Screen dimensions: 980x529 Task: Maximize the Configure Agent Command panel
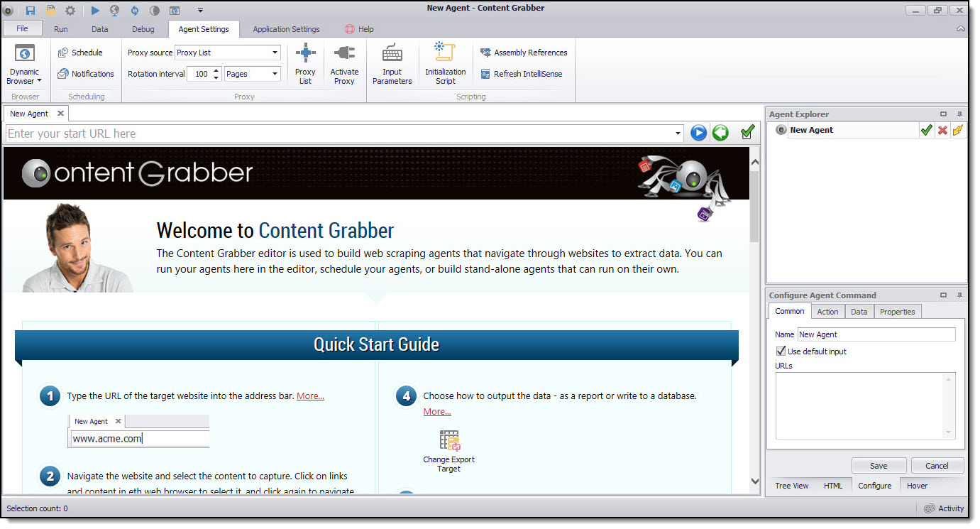[x=943, y=295]
